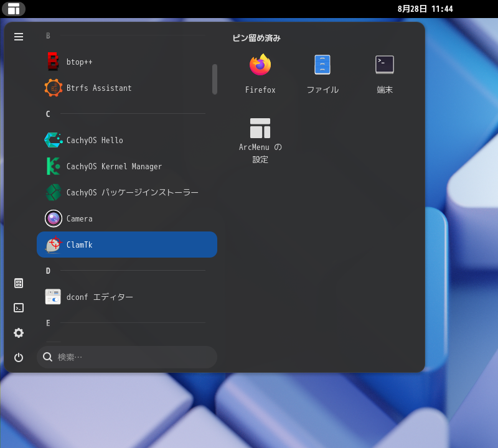Screen dimensions: 498x448
Task: Click the CachyOS パッケージインストーラー cube icon
Action: (53, 192)
